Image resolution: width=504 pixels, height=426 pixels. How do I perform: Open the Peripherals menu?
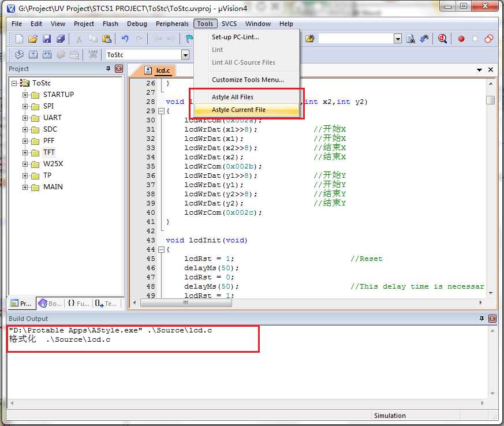pyautogui.click(x=172, y=24)
